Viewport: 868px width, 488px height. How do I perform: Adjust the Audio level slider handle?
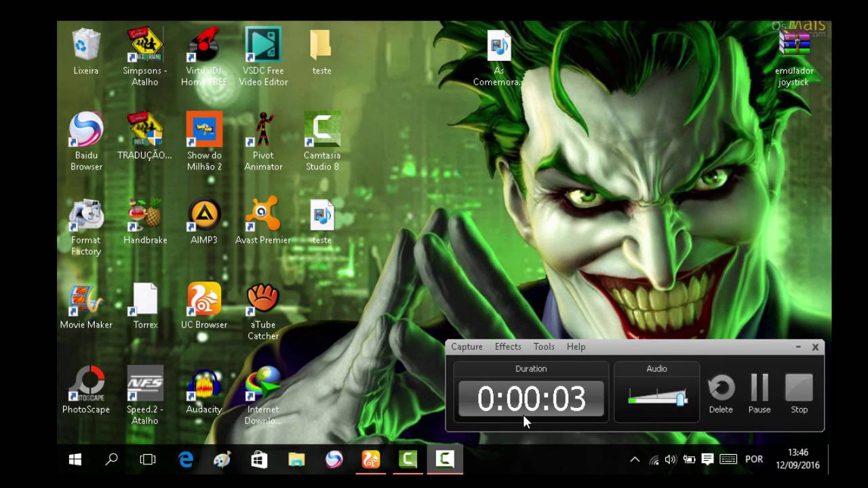(x=680, y=399)
